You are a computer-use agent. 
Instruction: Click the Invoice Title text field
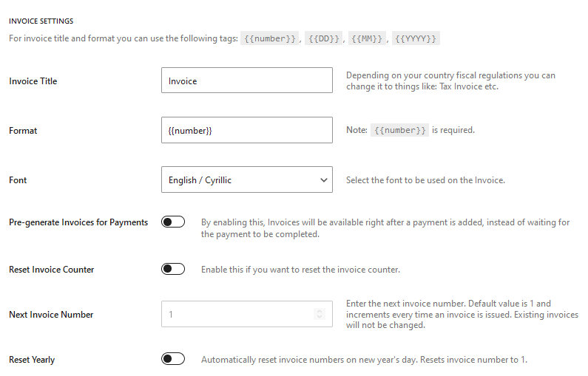click(246, 81)
